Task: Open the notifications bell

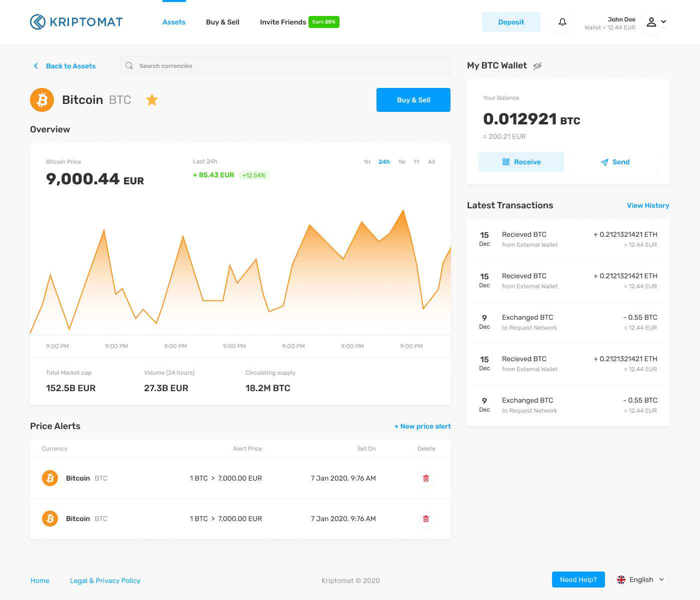Action: [562, 22]
